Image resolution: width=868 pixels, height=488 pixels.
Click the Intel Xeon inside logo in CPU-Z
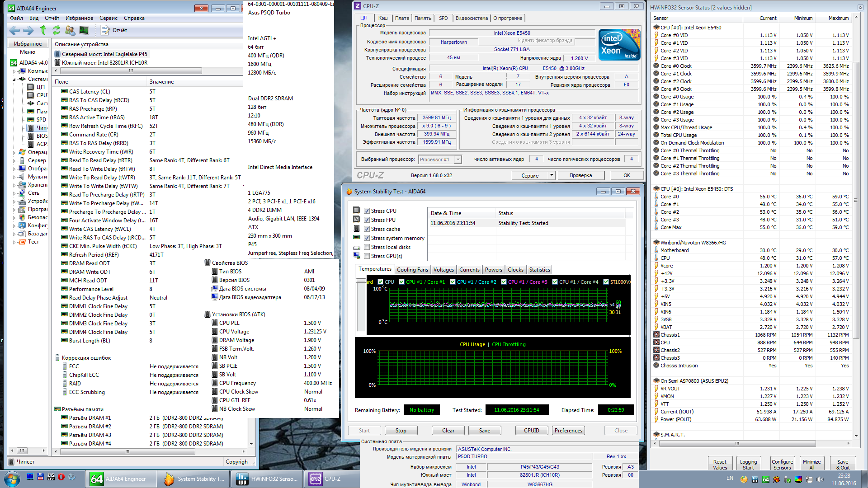[619, 45]
